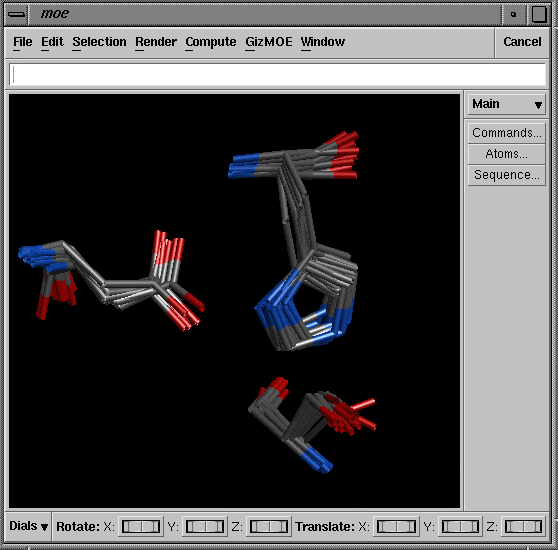
Task: Open the File menu
Action: 22,42
